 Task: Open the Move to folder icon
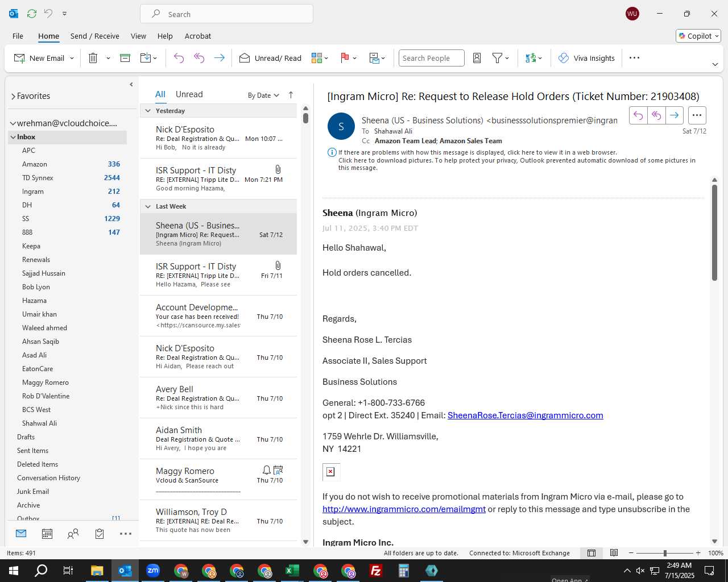tap(146, 58)
